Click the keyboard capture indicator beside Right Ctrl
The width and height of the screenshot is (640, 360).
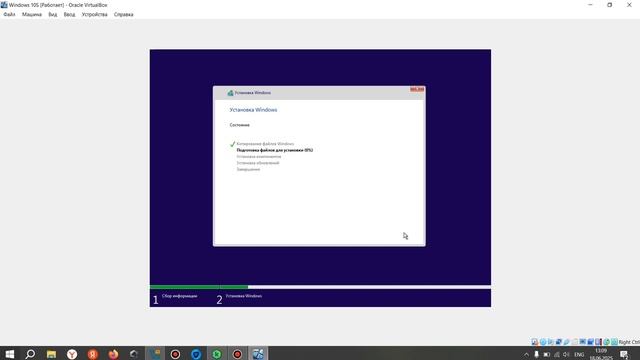click(614, 342)
